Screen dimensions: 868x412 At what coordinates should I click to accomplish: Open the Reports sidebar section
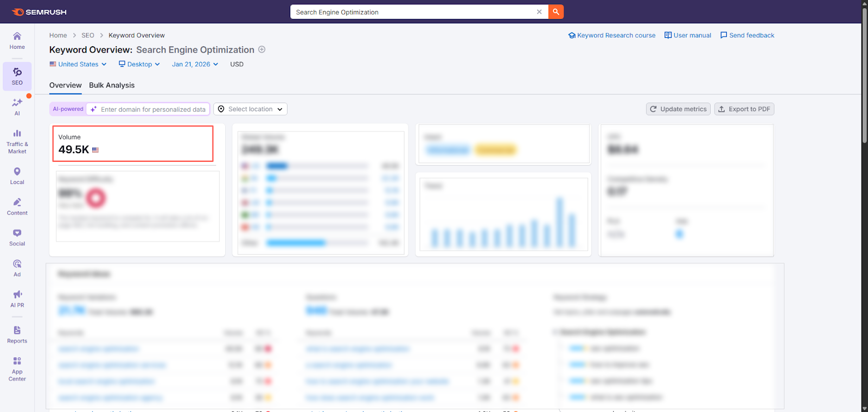pyautogui.click(x=17, y=335)
